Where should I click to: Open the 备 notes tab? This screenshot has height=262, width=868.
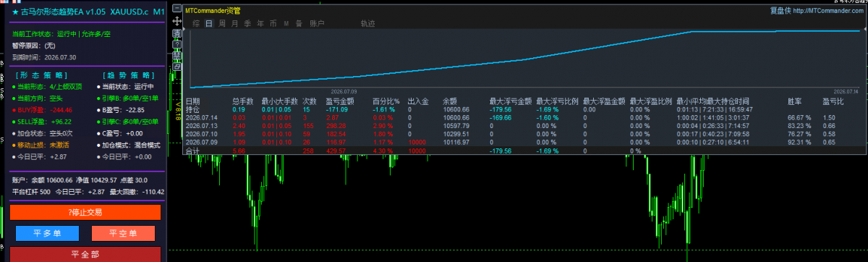(299, 23)
